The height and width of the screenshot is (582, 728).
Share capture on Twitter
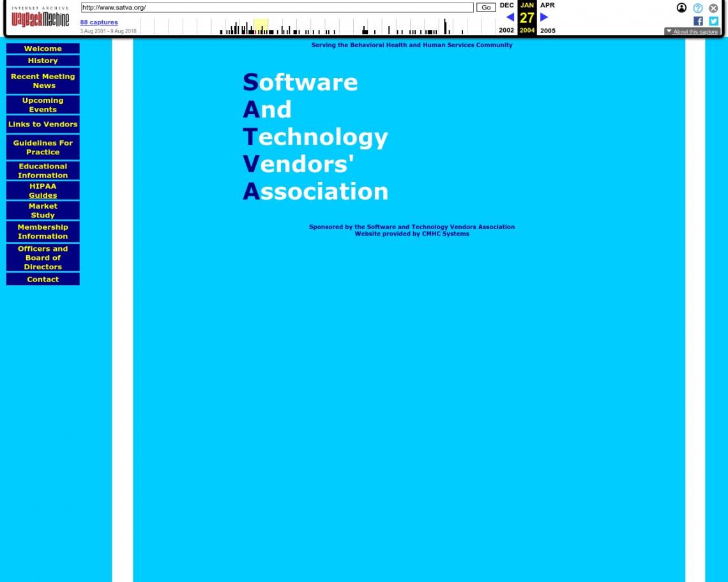(713, 21)
